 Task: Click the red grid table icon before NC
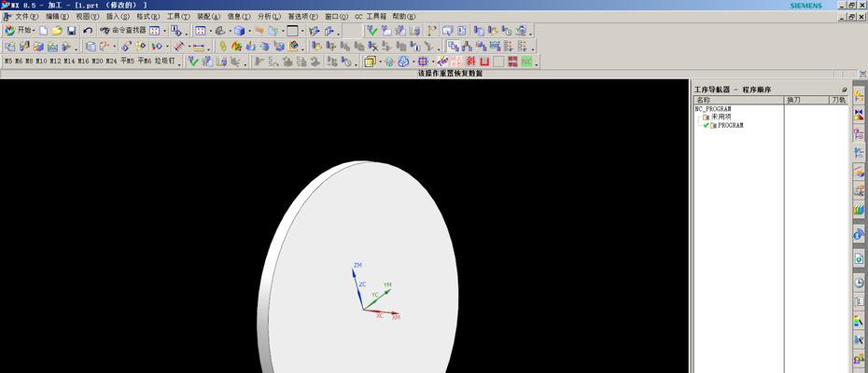tap(512, 62)
